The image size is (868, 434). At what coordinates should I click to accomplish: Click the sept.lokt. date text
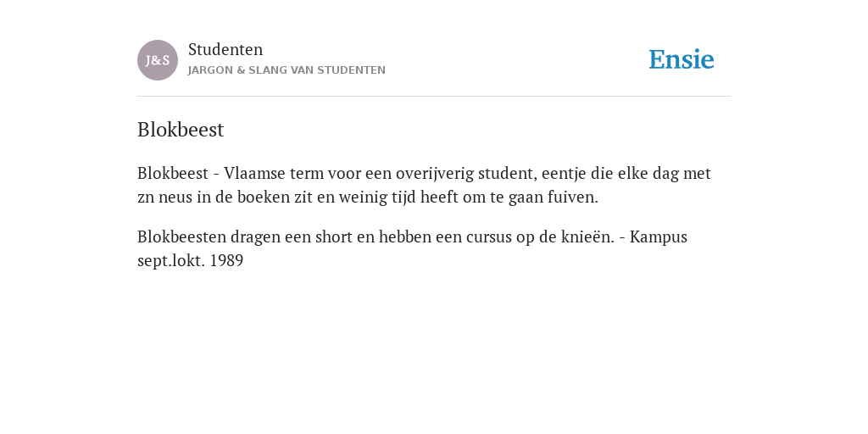click(x=171, y=261)
